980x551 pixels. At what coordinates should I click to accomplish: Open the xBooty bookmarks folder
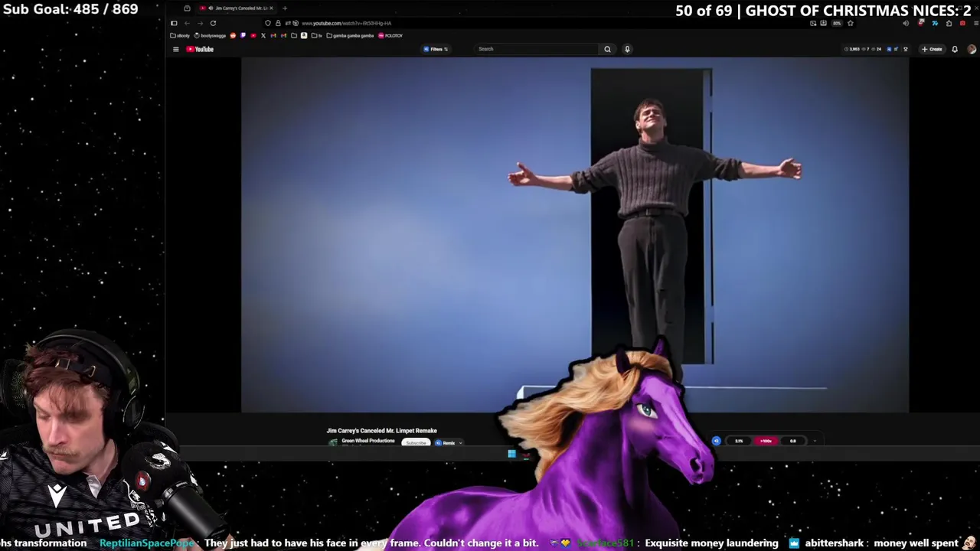pos(180,35)
